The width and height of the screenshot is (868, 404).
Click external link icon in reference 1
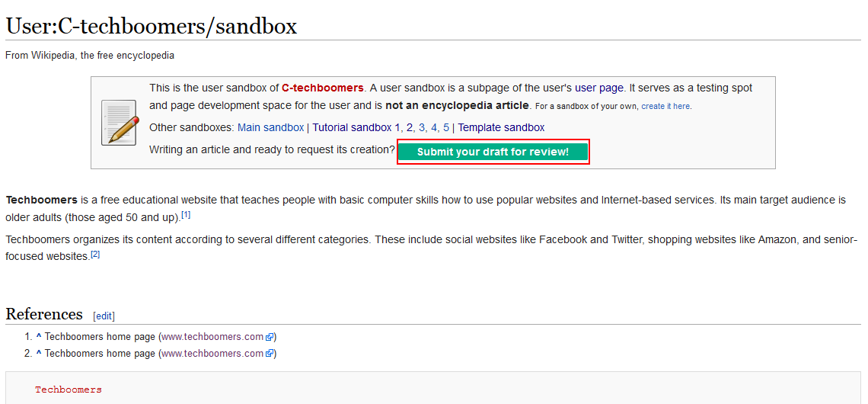click(x=270, y=337)
